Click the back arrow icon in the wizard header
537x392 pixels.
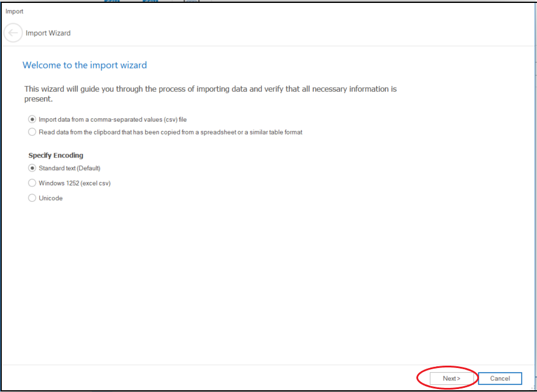(x=13, y=33)
